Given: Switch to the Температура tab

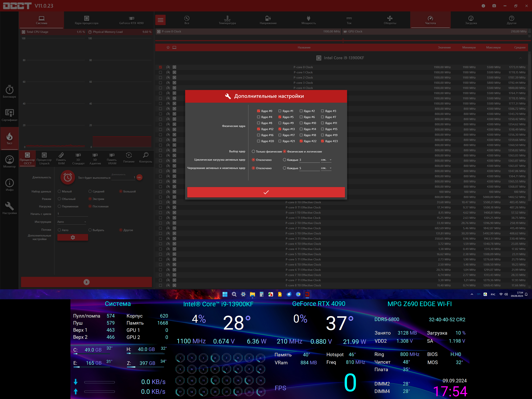Looking at the screenshot, I should coord(227,20).
